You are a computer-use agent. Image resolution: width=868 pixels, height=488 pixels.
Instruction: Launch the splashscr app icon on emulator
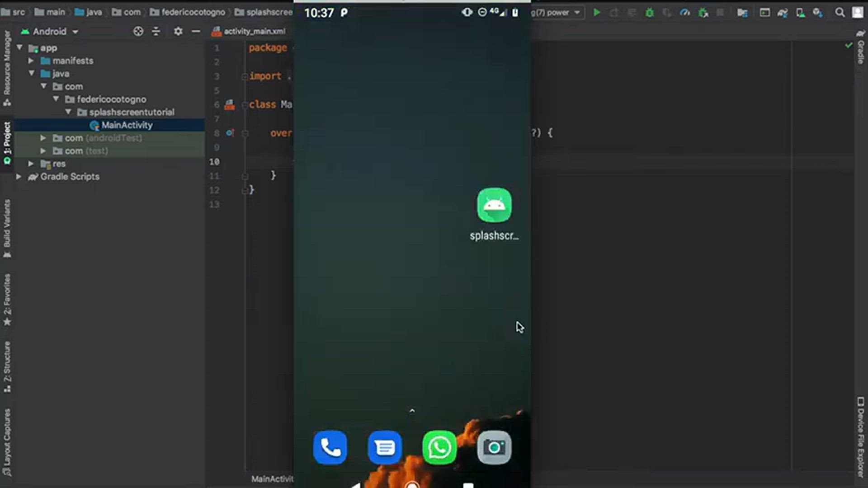point(494,206)
